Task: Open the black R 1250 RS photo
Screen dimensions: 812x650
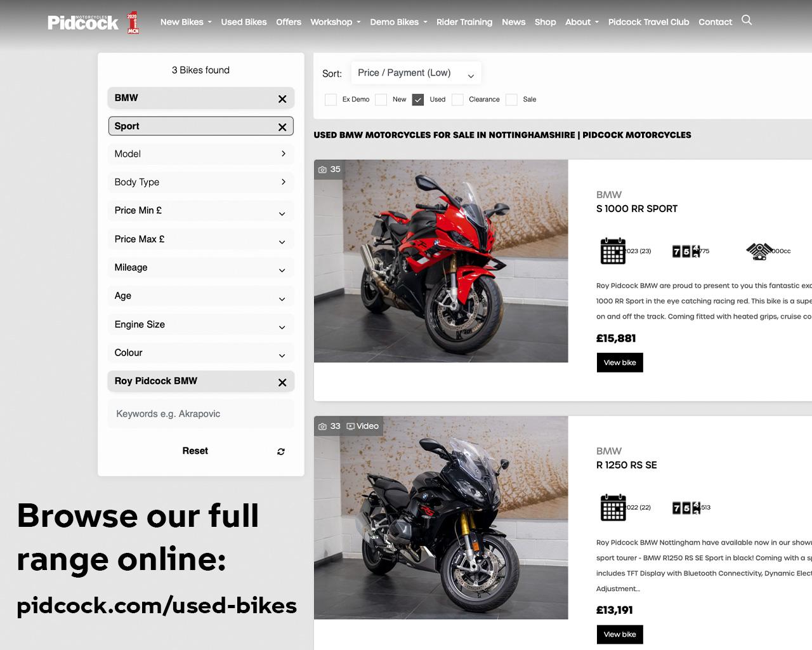Action: tap(441, 518)
